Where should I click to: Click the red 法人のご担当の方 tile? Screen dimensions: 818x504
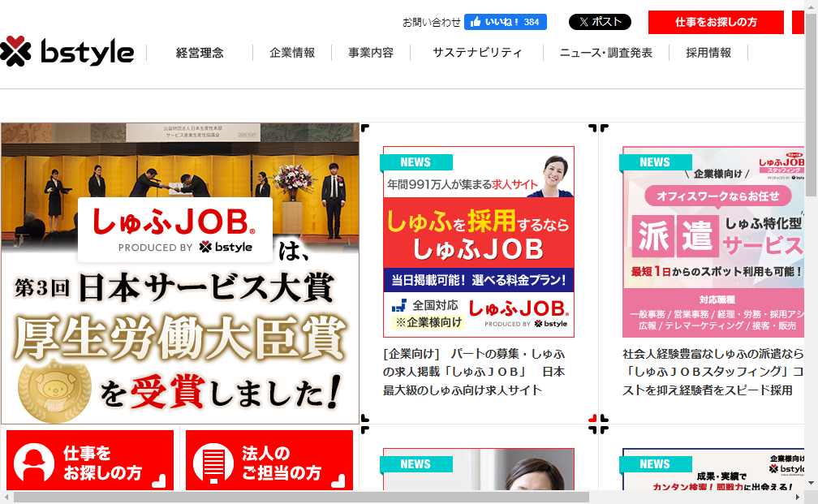point(269,460)
